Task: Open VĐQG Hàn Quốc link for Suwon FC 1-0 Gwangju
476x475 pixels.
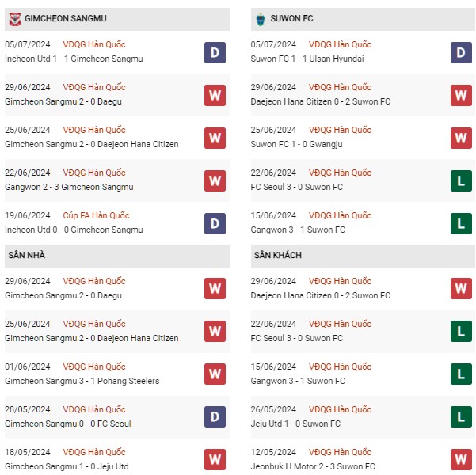Action: (339, 130)
